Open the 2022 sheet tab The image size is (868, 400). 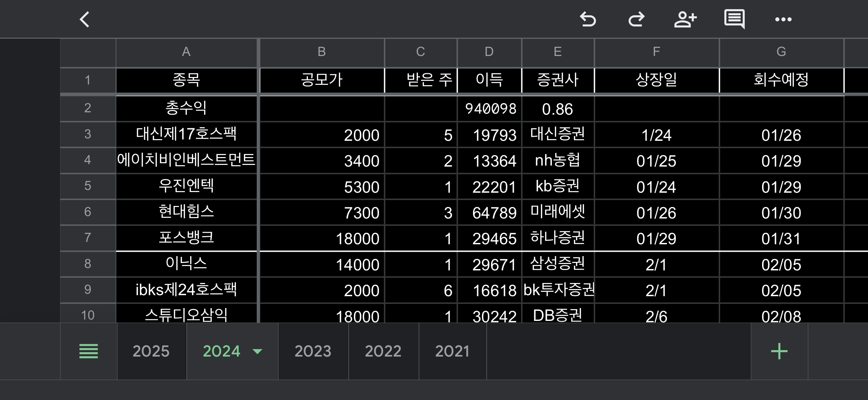(383, 351)
